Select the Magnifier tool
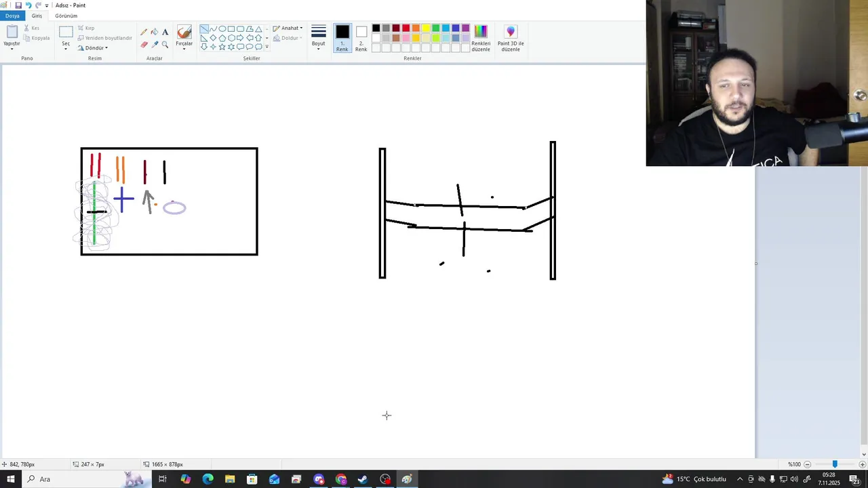Image resolution: width=868 pixels, height=488 pixels. coord(165,45)
